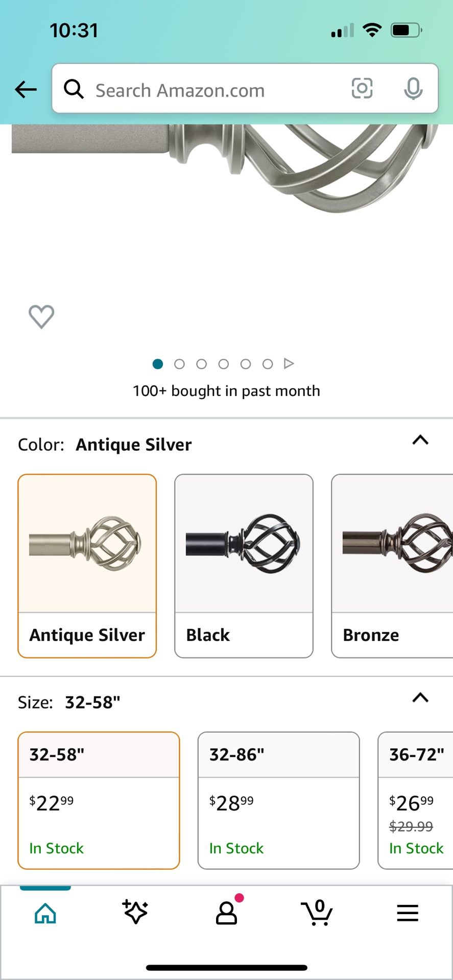Open camera lens search icon
The height and width of the screenshot is (980, 453).
pyautogui.click(x=362, y=89)
